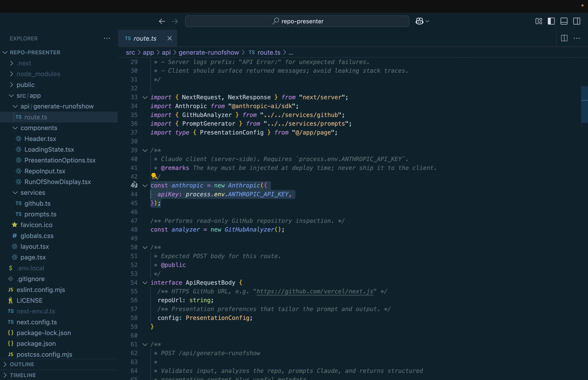Expand the TIMELINE section
This screenshot has width=588, height=380.
[x=59, y=375]
